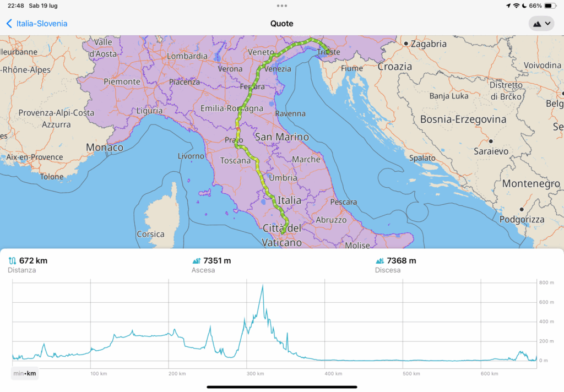Tap the route end near Città del Vaticano
Viewport: 564px width, 392px height.
283,233
